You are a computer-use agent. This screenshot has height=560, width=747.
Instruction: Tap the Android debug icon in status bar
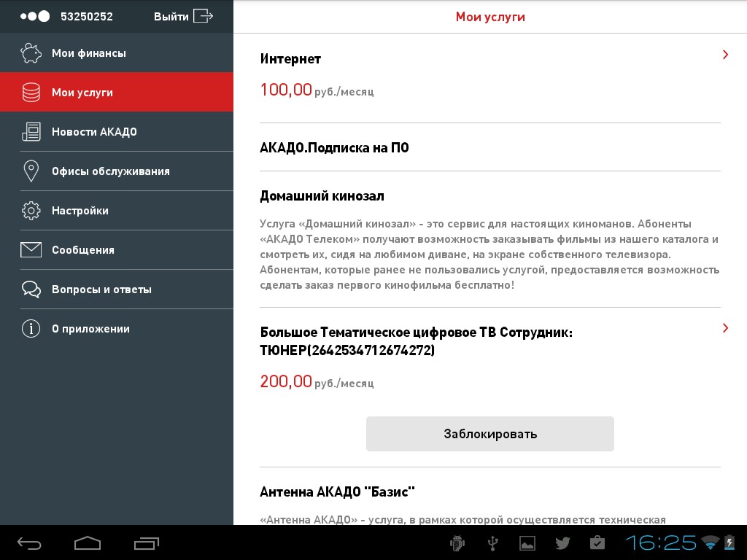click(x=457, y=542)
